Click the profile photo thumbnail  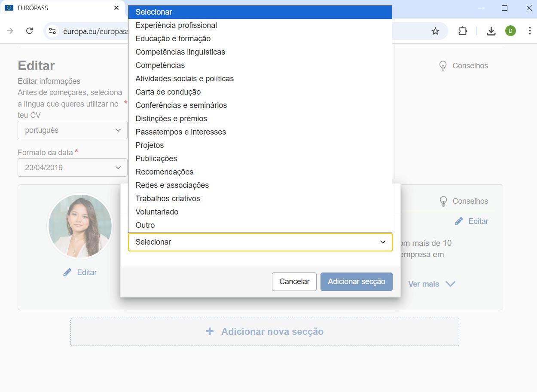(x=79, y=226)
